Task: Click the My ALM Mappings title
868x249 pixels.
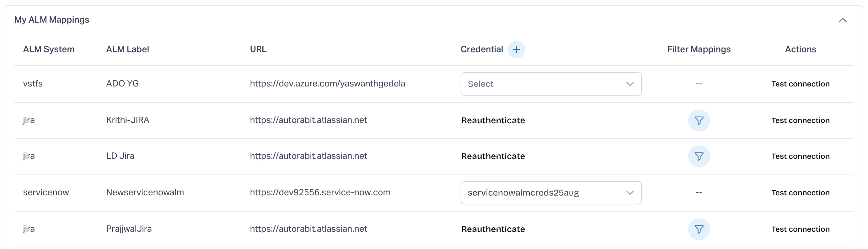Action: [51, 19]
